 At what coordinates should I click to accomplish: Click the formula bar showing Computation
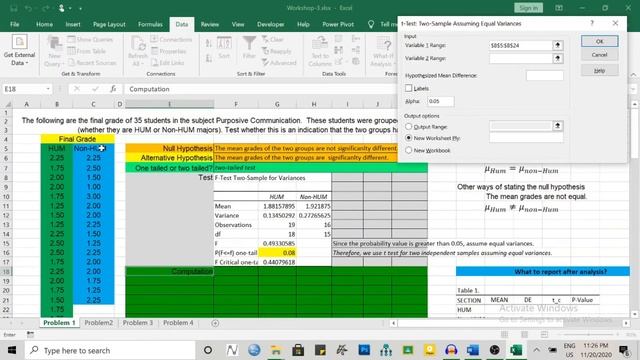coord(260,89)
